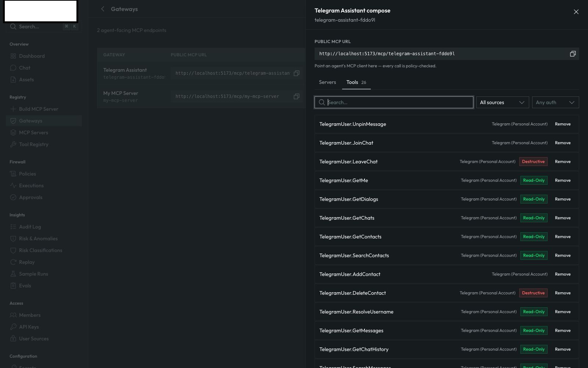The height and width of the screenshot is (368, 588).
Task: Click the Assets icon in sidebar
Action: click(x=13, y=79)
